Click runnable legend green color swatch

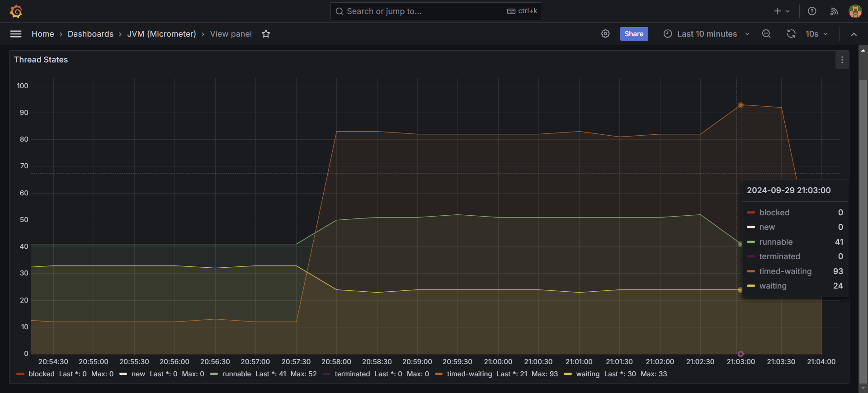tap(214, 374)
